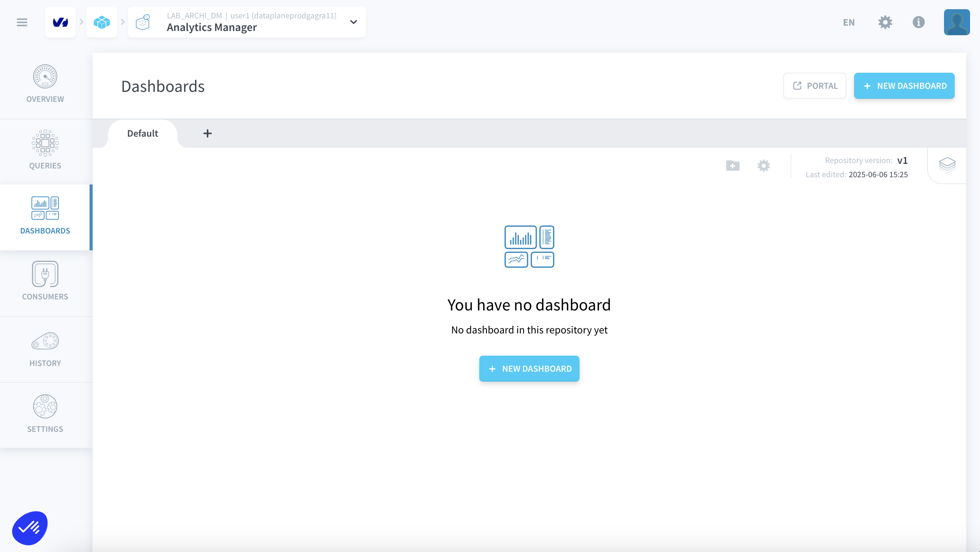Click the new folder icon

[733, 166]
